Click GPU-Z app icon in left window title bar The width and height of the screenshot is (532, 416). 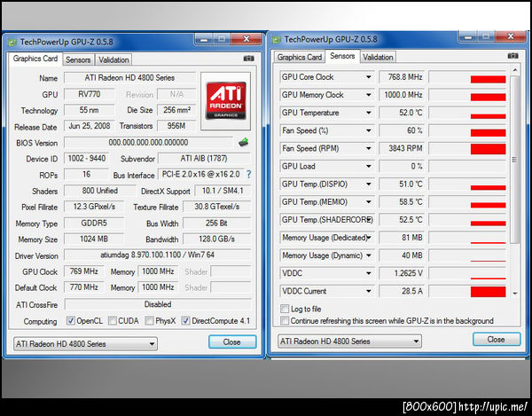12,42
